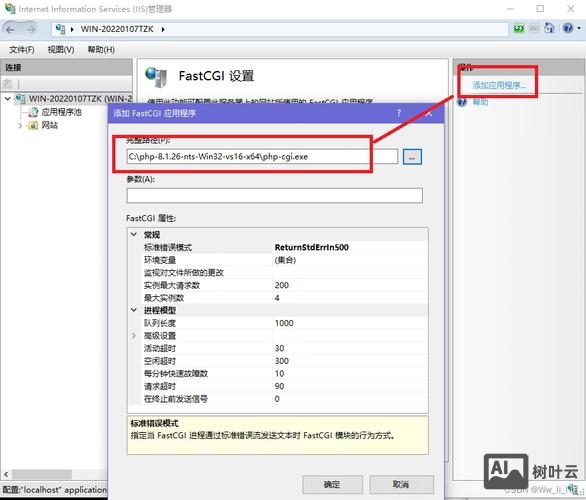Collapse the 常规 property group

coord(134,234)
